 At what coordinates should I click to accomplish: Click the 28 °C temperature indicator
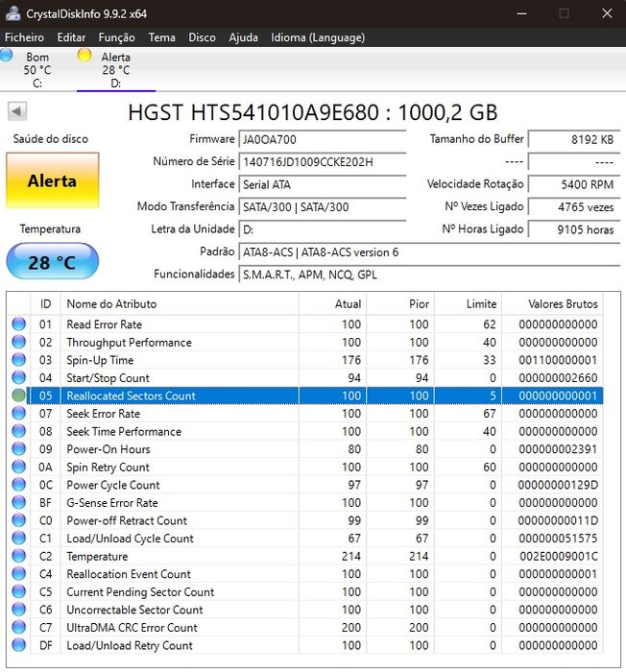click(52, 261)
